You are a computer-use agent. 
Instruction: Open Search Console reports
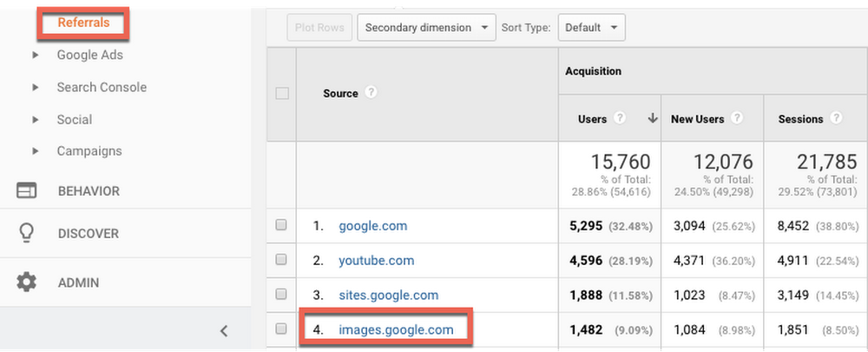[102, 87]
